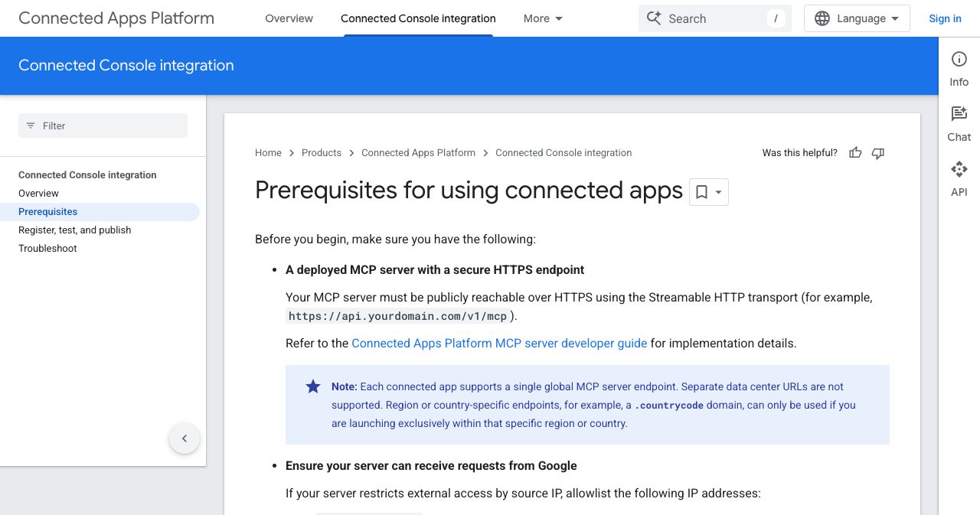Click 'A deployed MCP server' bold heading

pyautogui.click(x=435, y=270)
